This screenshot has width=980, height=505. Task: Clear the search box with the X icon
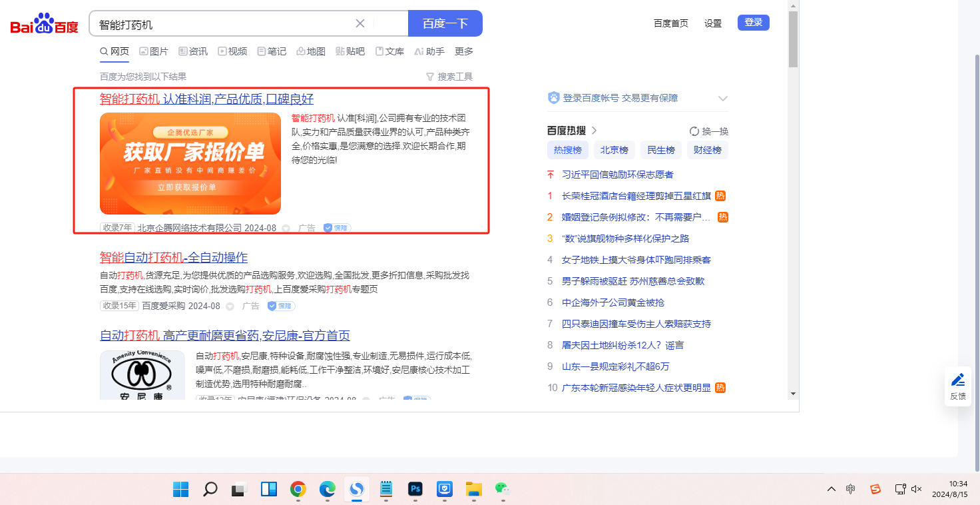click(x=360, y=23)
